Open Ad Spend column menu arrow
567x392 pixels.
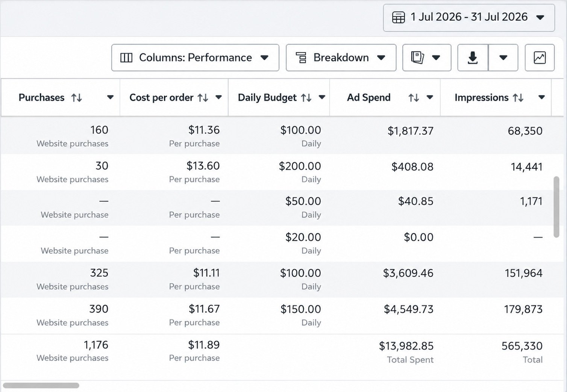pos(430,97)
